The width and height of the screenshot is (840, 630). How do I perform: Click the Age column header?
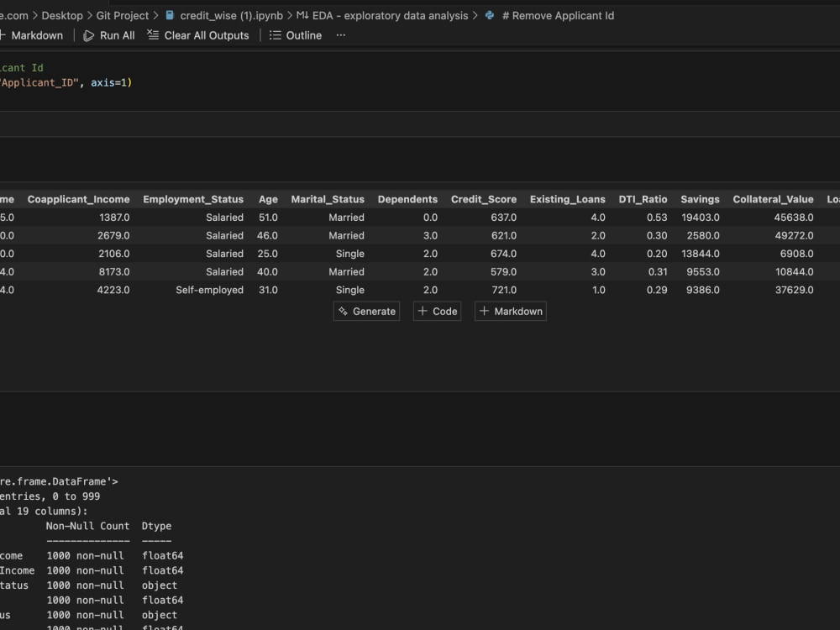click(x=269, y=199)
